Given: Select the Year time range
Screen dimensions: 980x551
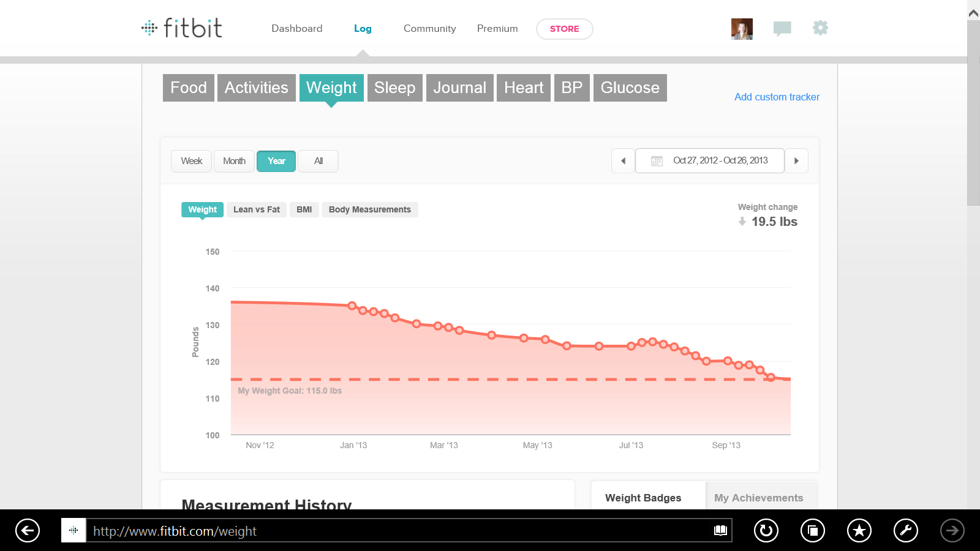Looking at the screenshot, I should [x=276, y=161].
